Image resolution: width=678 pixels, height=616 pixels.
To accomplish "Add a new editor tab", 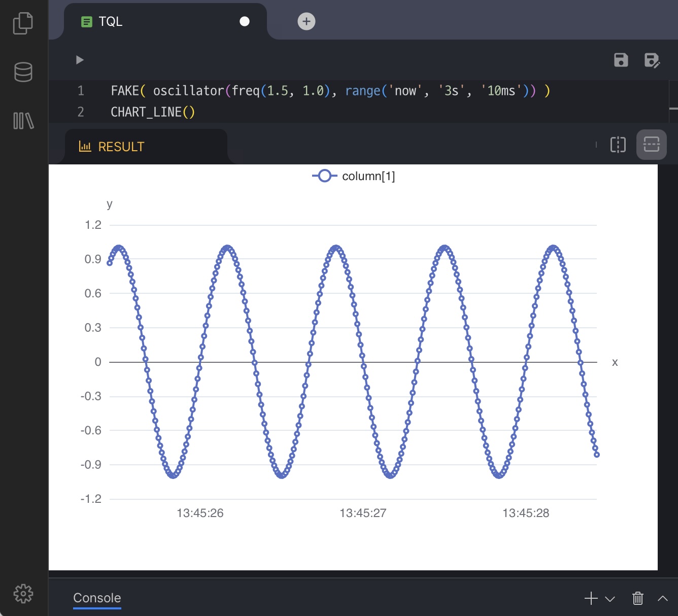I will (306, 21).
